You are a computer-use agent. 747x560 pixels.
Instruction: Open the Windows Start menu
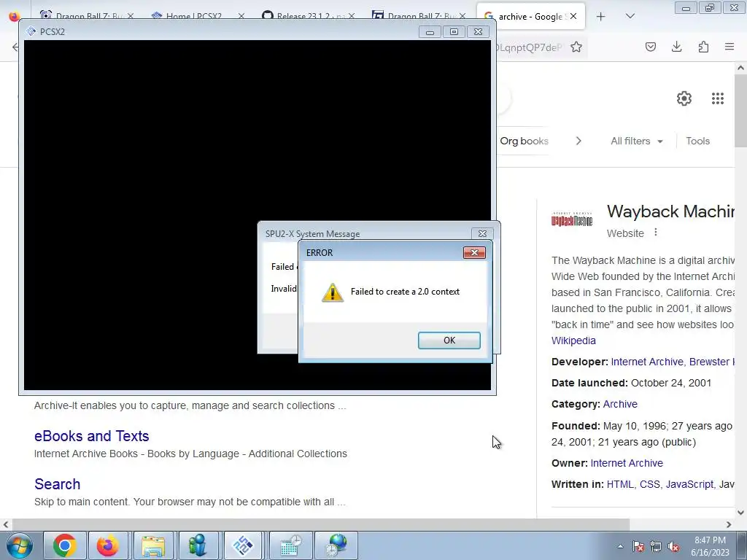20,545
